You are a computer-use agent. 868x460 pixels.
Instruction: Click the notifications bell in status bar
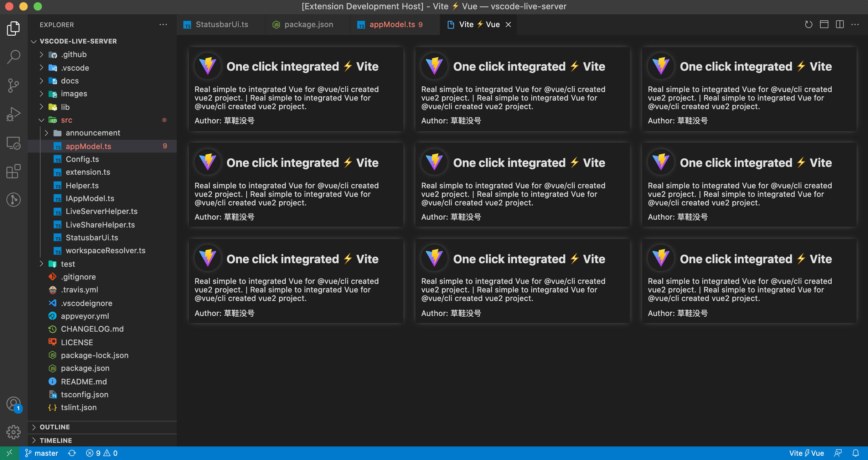[856, 453]
